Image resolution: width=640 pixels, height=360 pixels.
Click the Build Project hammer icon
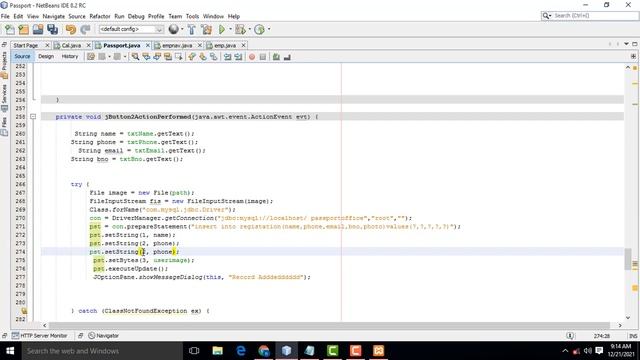(191, 29)
